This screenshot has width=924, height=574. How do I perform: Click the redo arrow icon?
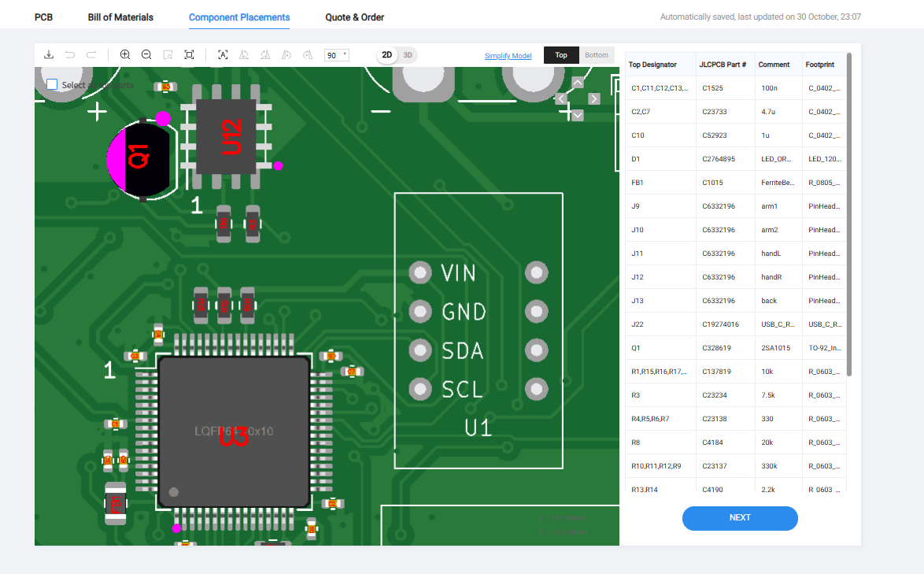click(x=91, y=54)
